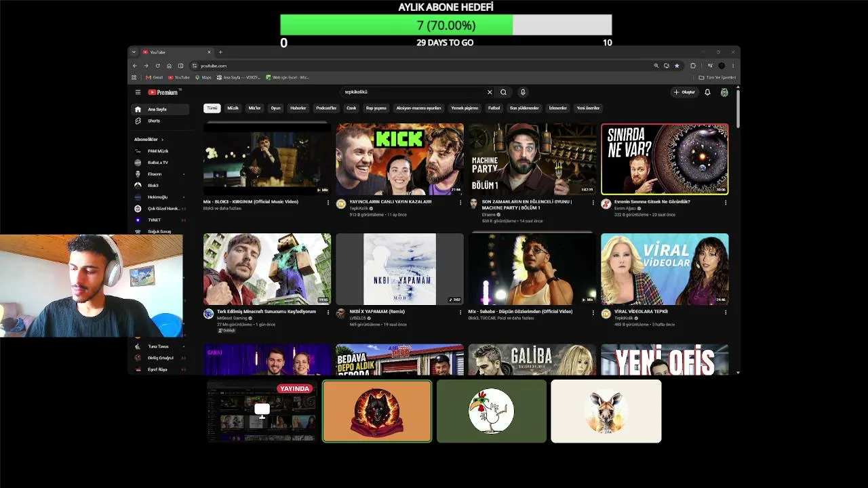This screenshot has height=488, width=868.
Task: Open the Maps bookmark
Action: pyautogui.click(x=203, y=77)
